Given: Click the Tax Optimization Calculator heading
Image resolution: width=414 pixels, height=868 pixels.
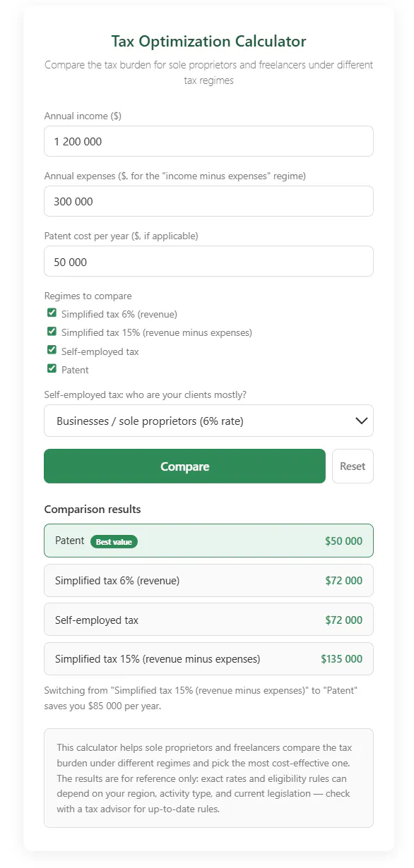Looking at the screenshot, I should coord(208,41).
